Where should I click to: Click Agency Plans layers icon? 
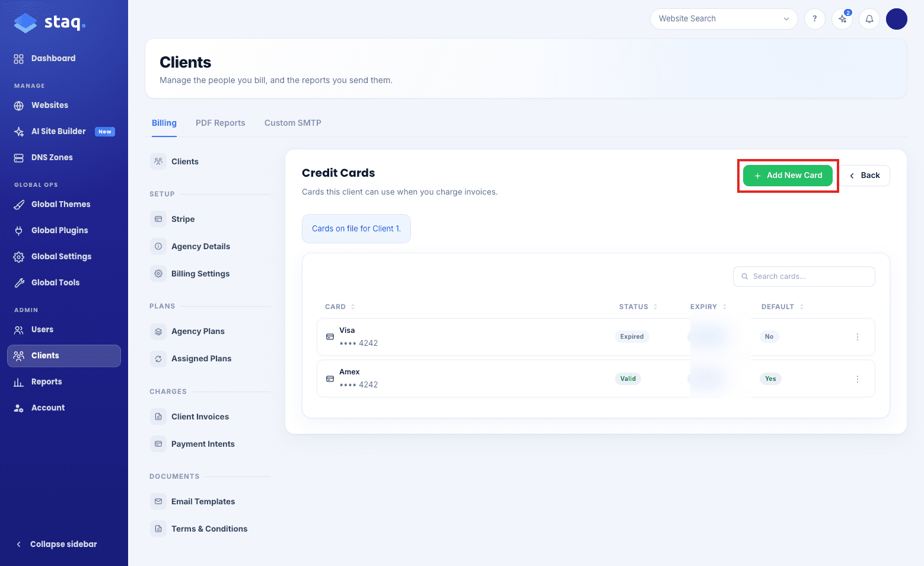tap(158, 331)
